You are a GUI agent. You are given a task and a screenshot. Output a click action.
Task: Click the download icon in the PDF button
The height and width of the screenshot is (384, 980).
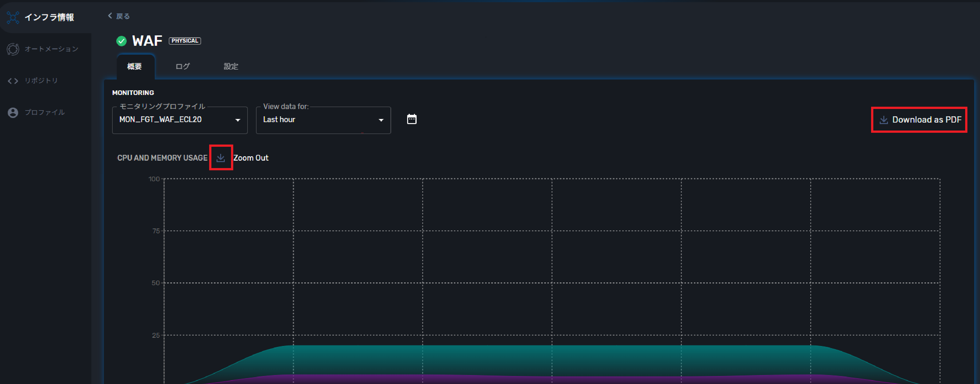point(883,120)
